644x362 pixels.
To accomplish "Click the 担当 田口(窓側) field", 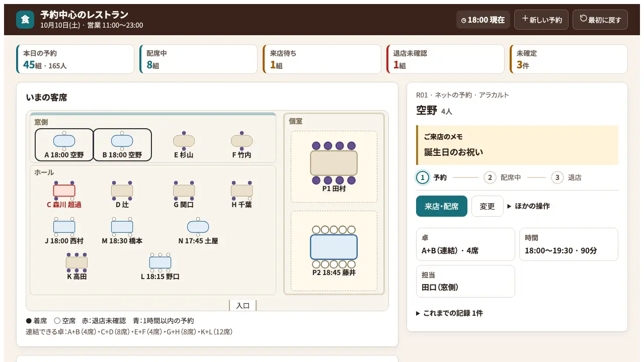I will pos(465,282).
